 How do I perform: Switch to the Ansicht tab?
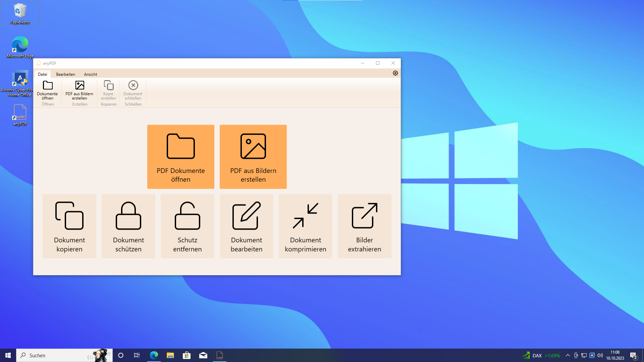point(91,74)
